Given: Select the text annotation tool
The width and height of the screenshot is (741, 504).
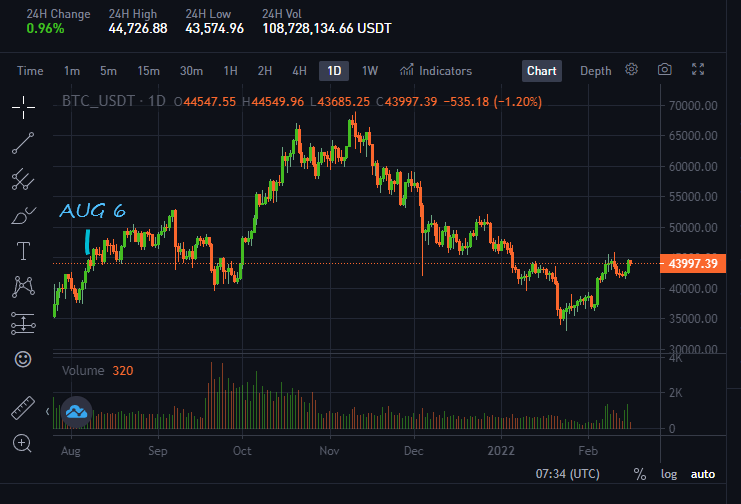Looking at the screenshot, I should [x=23, y=251].
